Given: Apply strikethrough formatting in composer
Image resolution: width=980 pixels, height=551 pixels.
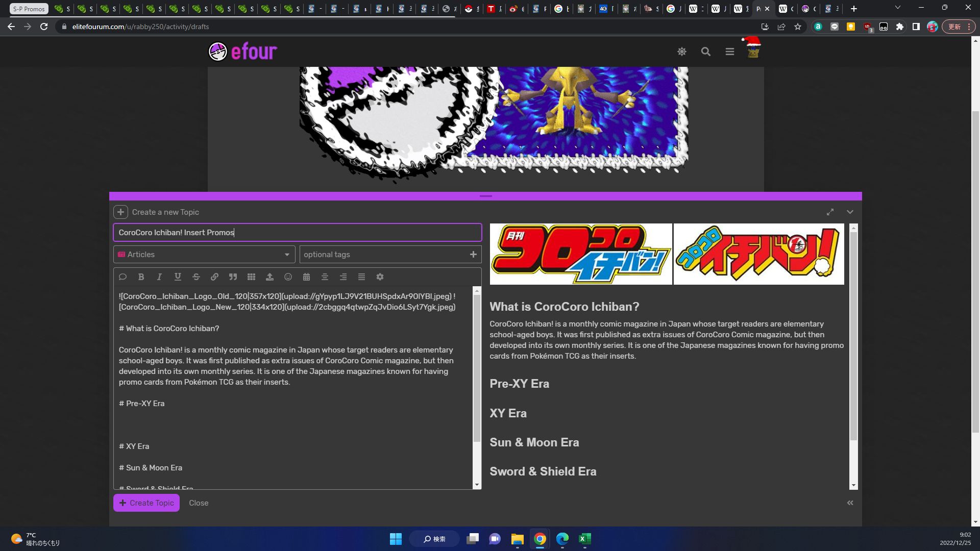Looking at the screenshot, I should (x=196, y=277).
